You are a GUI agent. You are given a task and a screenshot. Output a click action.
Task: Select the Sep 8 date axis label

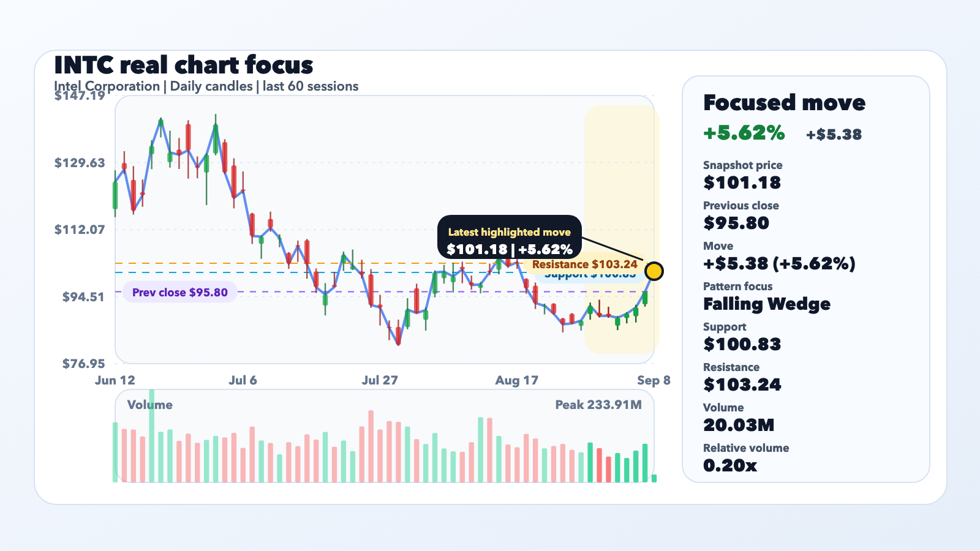point(654,380)
